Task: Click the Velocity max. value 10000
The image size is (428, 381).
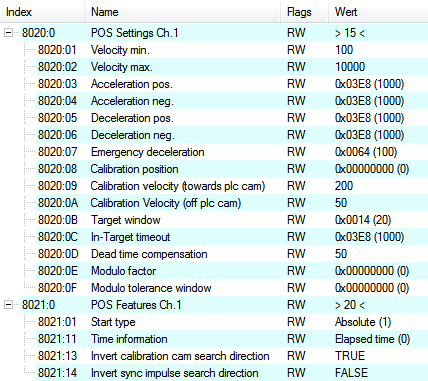Action: (350, 67)
